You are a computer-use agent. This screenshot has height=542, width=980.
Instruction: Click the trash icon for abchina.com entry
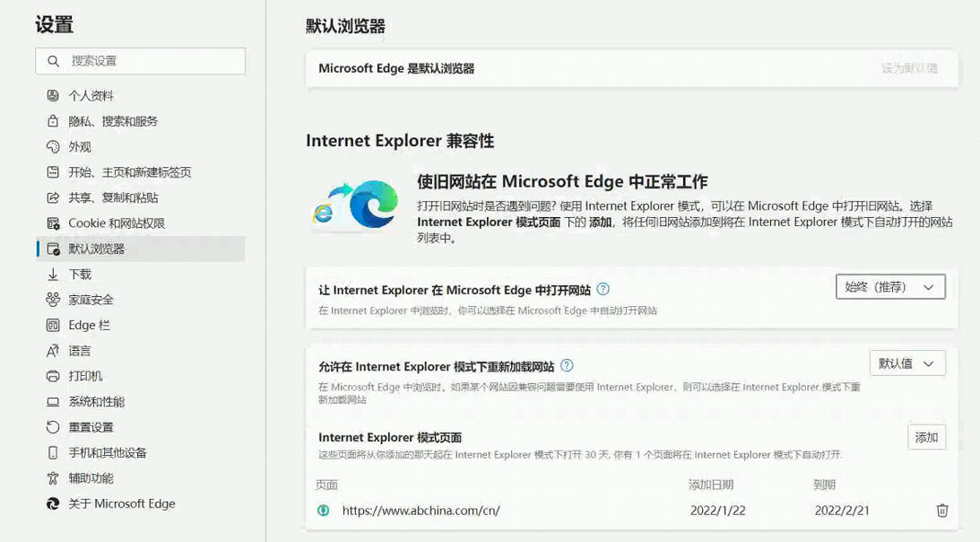tap(941, 511)
